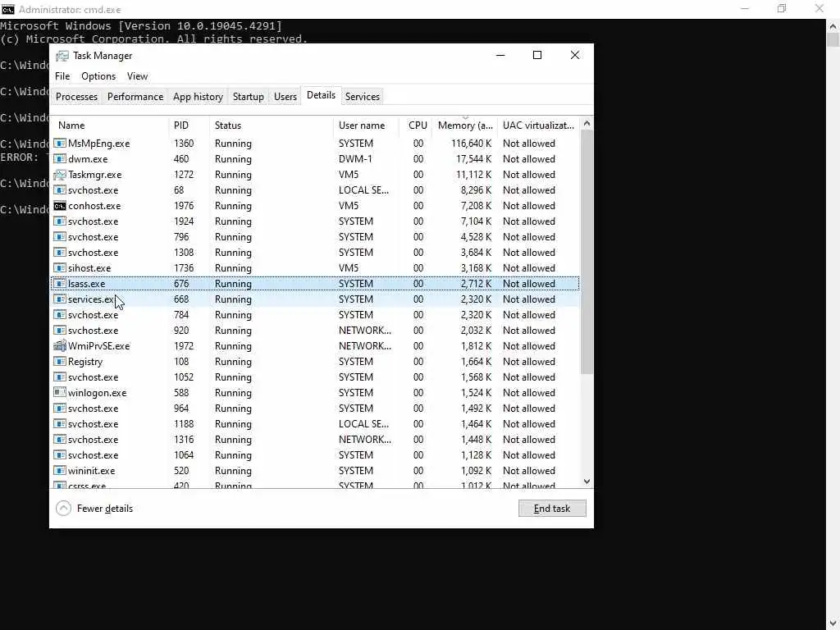
Task: Switch to the Performance tab
Action: 135,97
